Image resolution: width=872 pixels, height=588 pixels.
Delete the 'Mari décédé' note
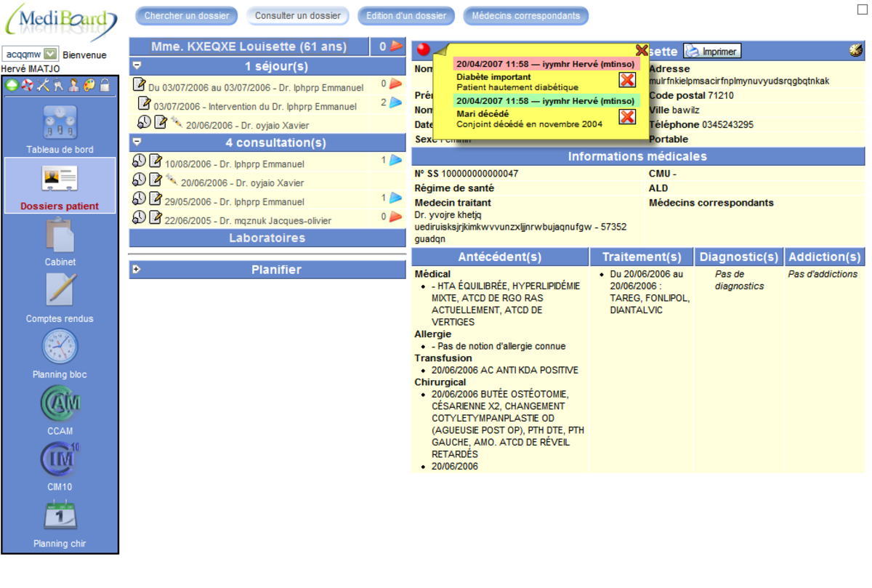[x=627, y=117]
